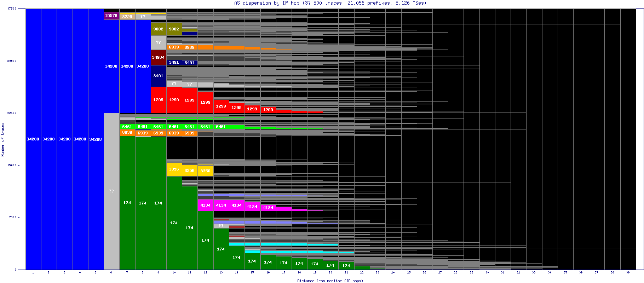The width and height of the screenshot is (644, 283).
Task: Click the navy 3491 block at hop 11
Action: (190, 63)
